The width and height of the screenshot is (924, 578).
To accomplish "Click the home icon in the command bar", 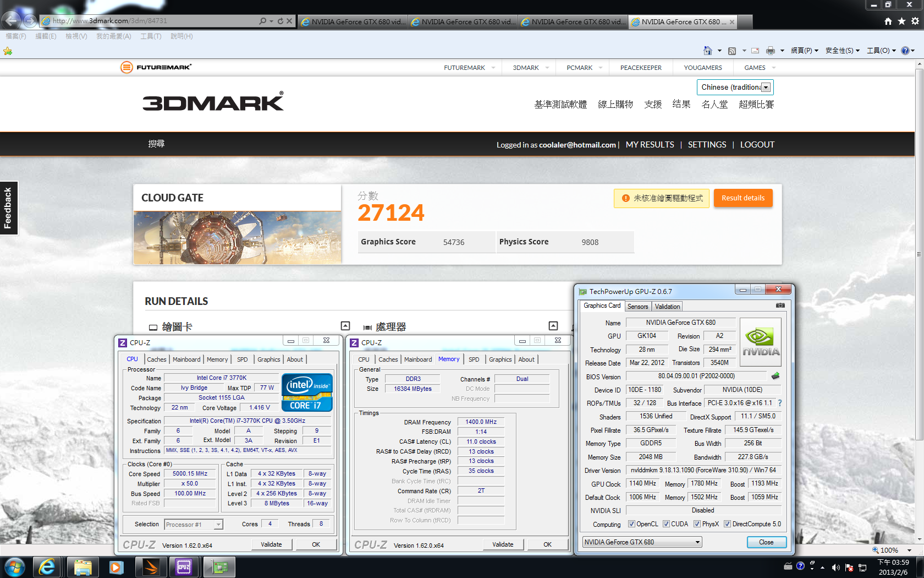I will pos(708,51).
